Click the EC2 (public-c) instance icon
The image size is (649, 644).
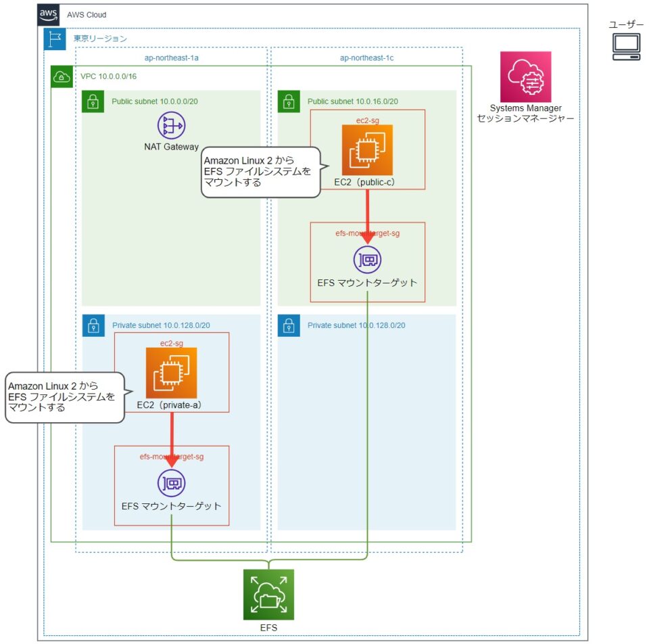[x=367, y=150]
